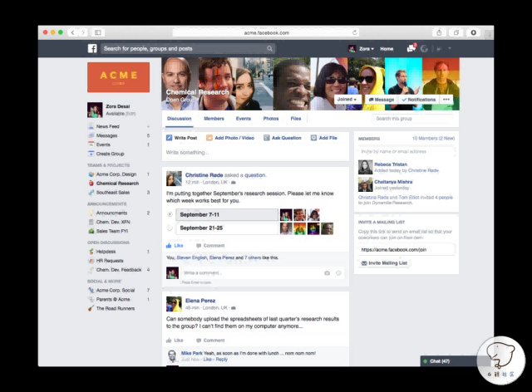
Task: Click the Like thumb icon on Christine's post
Action: [x=170, y=246]
